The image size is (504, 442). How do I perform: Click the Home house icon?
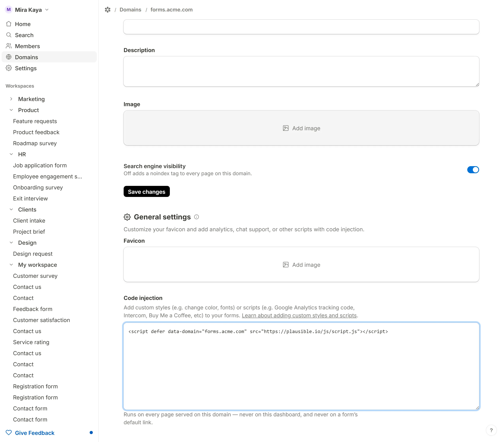(x=9, y=24)
